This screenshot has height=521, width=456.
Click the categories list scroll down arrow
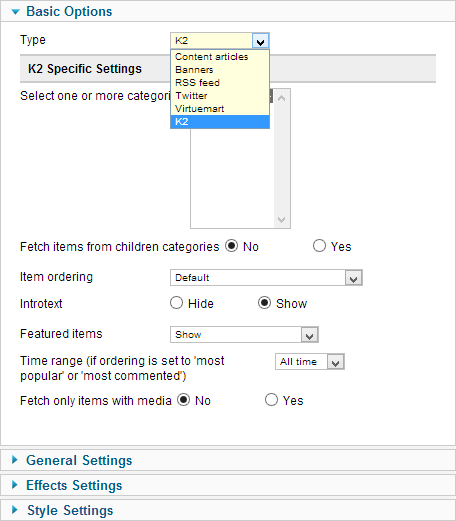[x=282, y=220]
